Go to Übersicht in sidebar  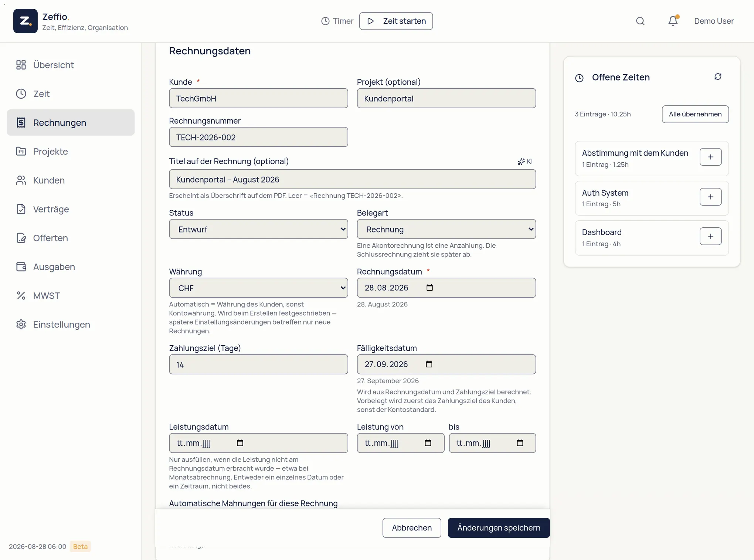pos(71,65)
